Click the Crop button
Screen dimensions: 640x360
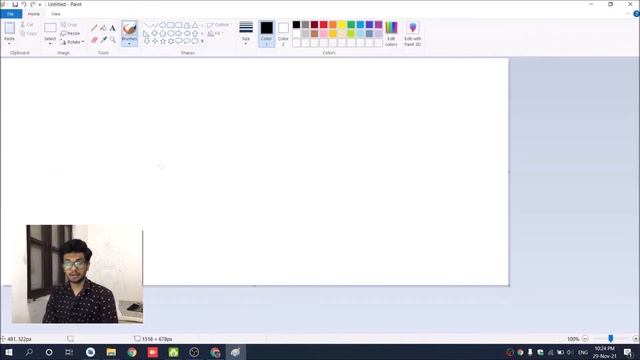[69, 25]
